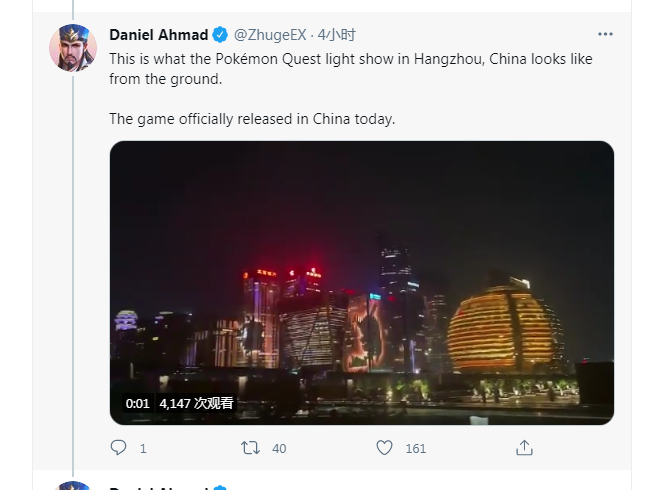The image size is (651, 490).
Task: Click 'The game officially released' text line
Action: tap(252, 119)
